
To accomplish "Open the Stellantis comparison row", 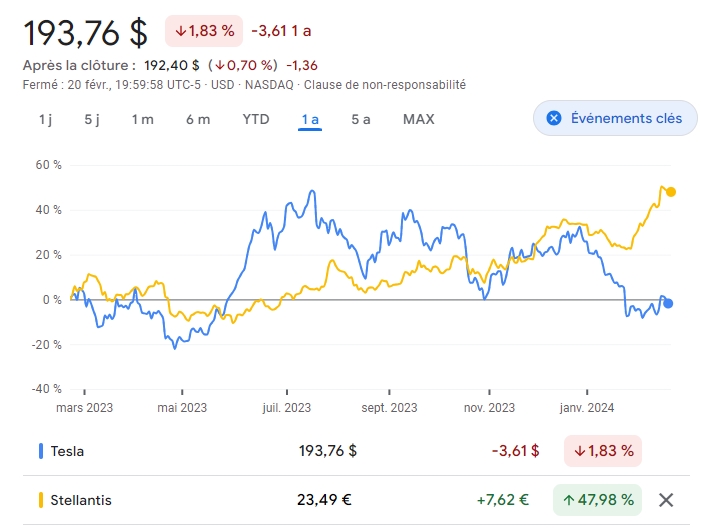I will 82,500.
